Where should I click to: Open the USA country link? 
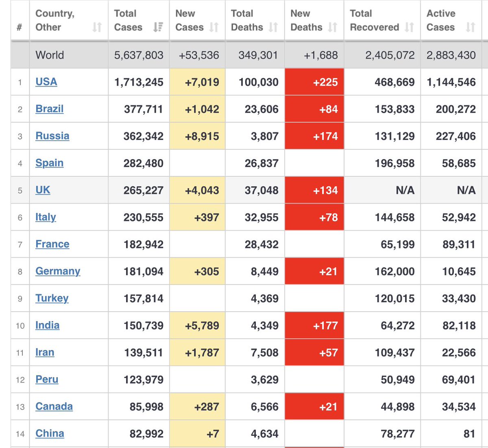pyautogui.click(x=46, y=82)
